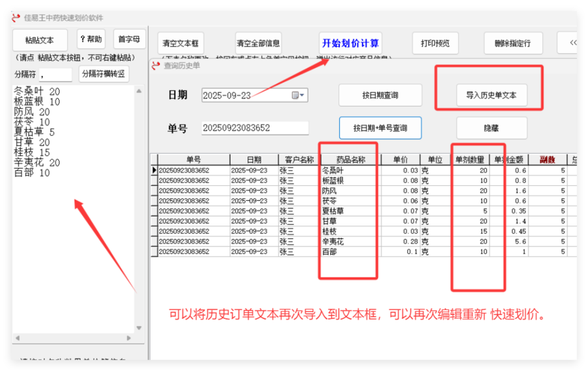Open the 日期 date picker dropdown
588x371 pixels.
(299, 95)
